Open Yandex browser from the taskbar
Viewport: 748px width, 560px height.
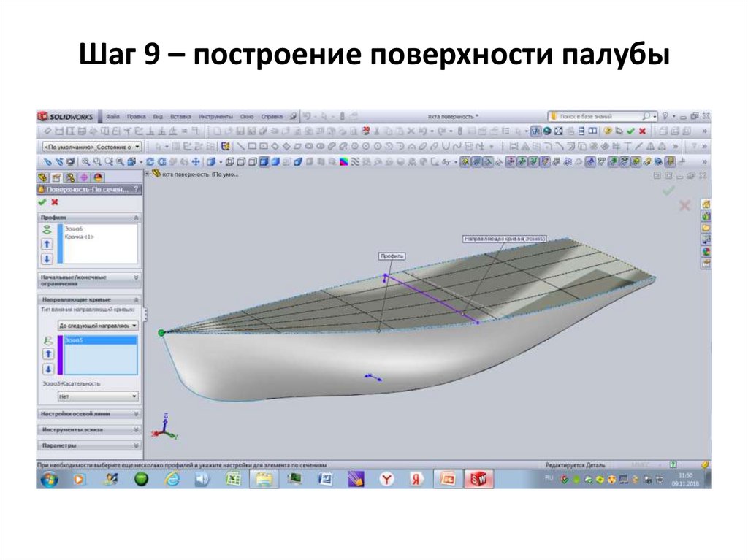point(386,479)
